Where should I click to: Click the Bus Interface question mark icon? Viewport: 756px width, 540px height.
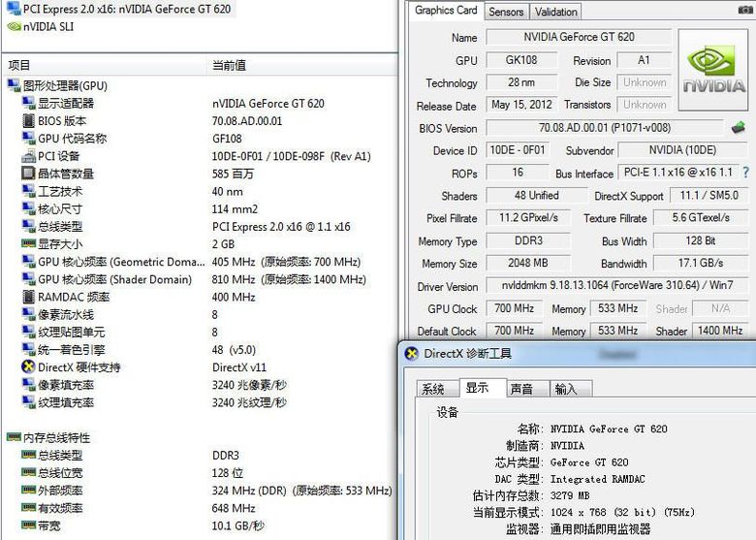[x=745, y=173]
